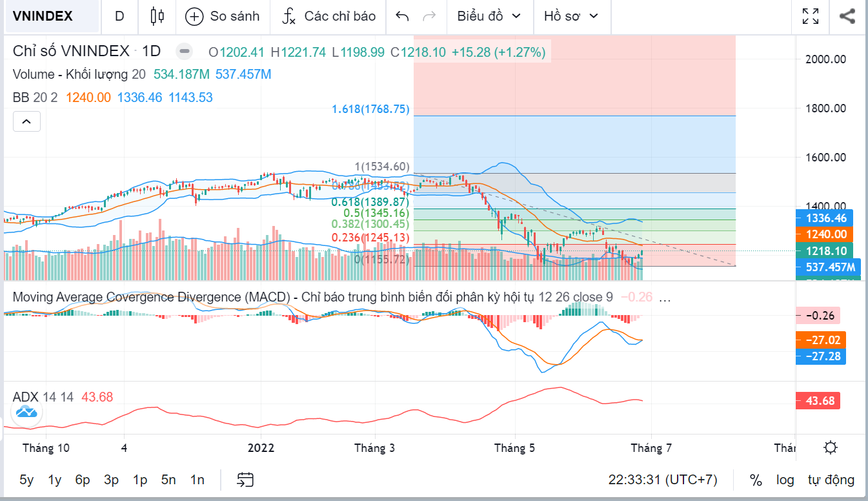Screen dimensions: 868x501
Task: Click the 0.382(1300.45) Fibonacci label
Action: click(x=371, y=223)
